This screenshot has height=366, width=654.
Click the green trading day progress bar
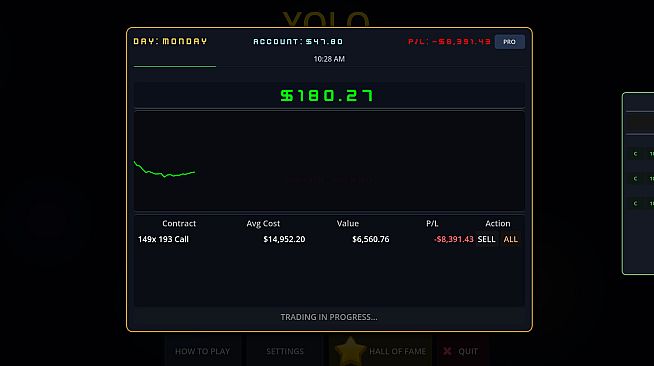pos(175,66)
